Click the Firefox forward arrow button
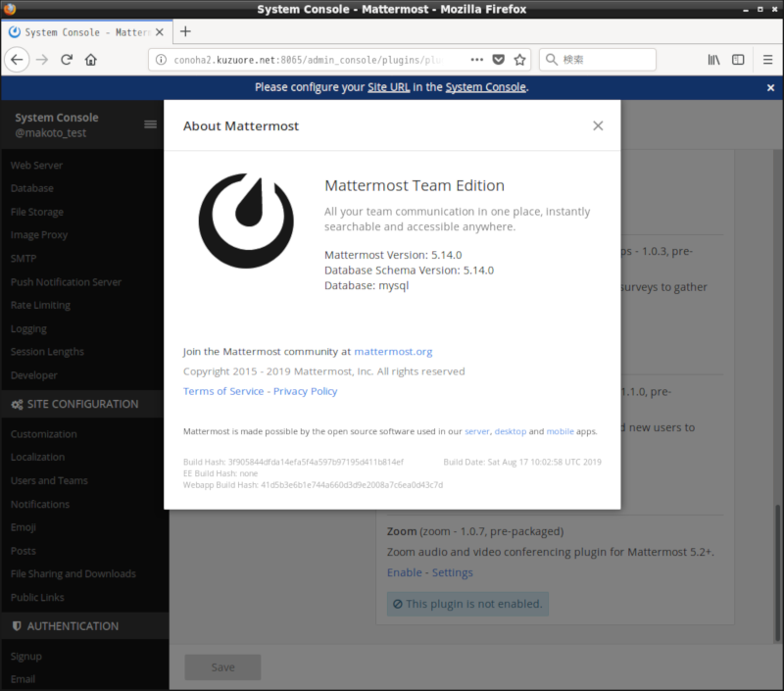This screenshot has height=691, width=784. [x=42, y=60]
